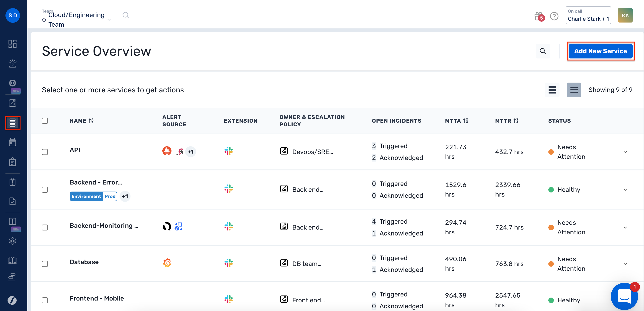Image resolution: width=644 pixels, height=311 pixels.
Task: Tick the Backend-Monitoring service checkbox
Action: coord(45,227)
